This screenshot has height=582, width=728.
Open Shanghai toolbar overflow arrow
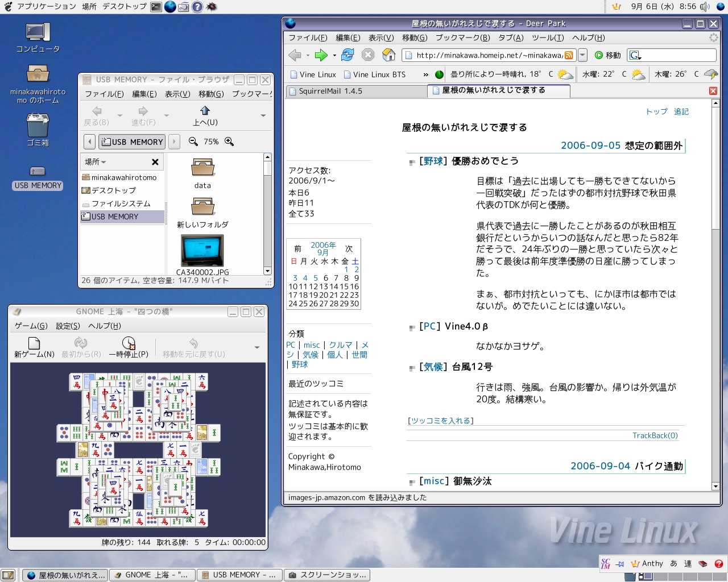257,347
